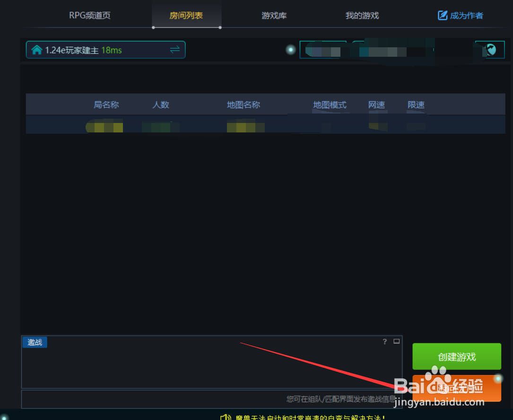
Task: Switch server using the swap arrows icon
Action: click(x=175, y=50)
